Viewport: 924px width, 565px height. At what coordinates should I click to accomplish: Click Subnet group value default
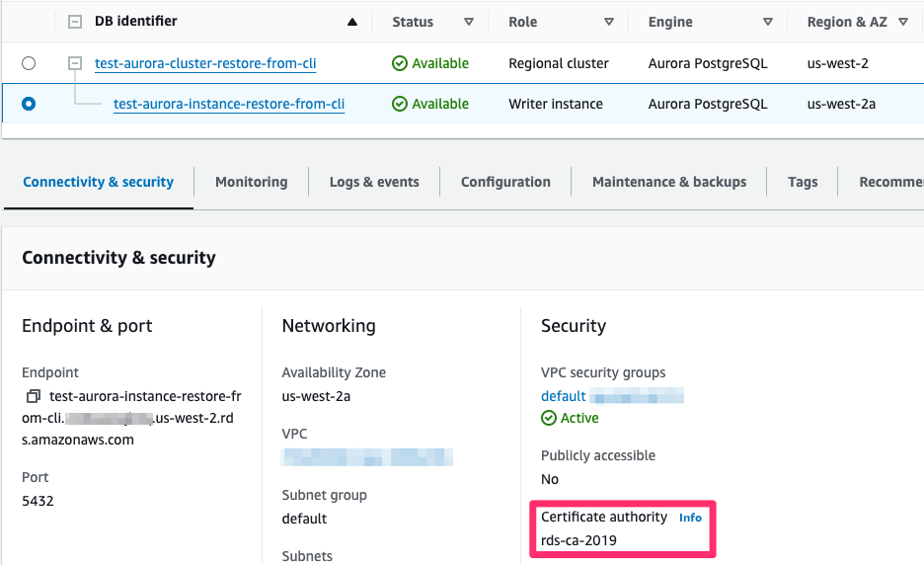[304, 519]
